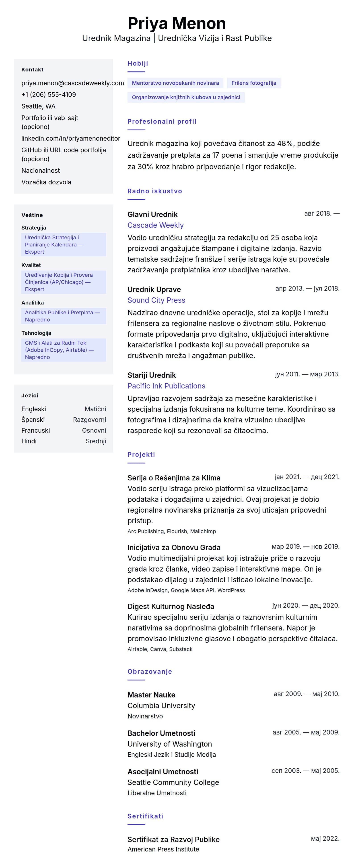Click the 'Glavni Urednik' job title
354x868 pixels.
tap(152, 215)
